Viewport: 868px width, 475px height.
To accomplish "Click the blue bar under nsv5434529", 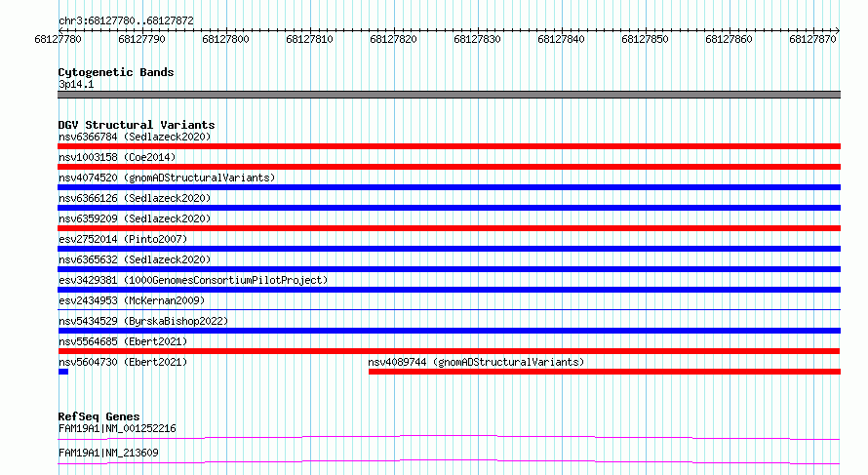I will coord(449,331).
